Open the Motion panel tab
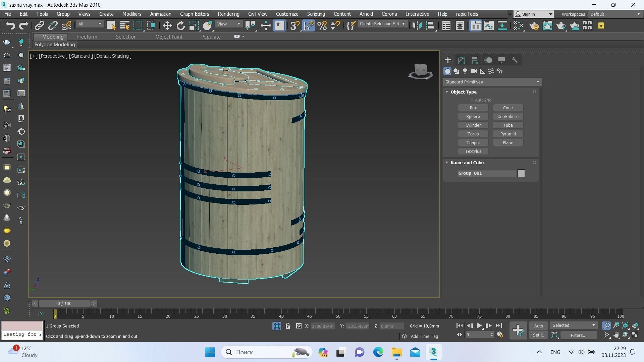The image size is (644, 362). pos(488,60)
